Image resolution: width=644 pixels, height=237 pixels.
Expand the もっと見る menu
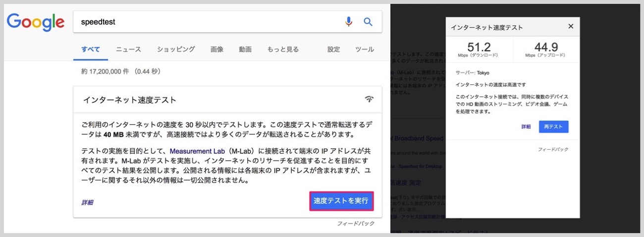click(x=283, y=49)
